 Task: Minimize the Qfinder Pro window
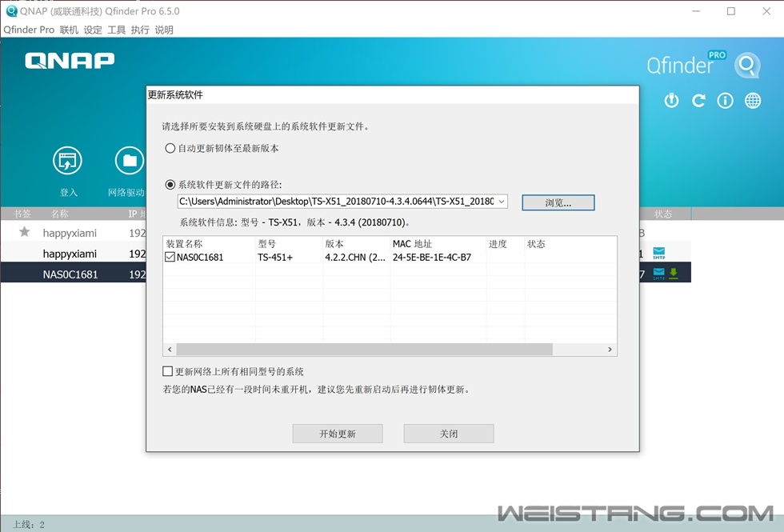pos(696,11)
